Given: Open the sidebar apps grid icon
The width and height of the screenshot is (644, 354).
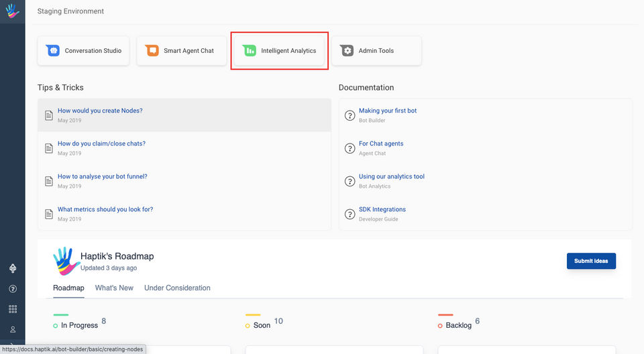Looking at the screenshot, I should pyautogui.click(x=13, y=309).
